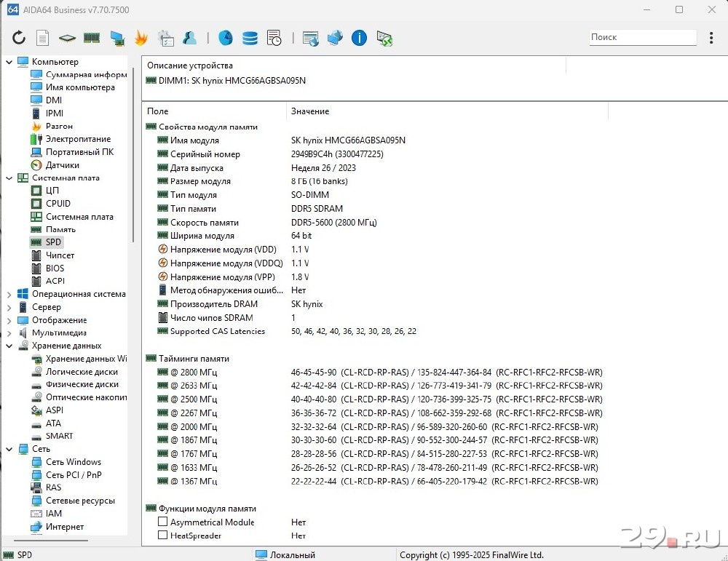Expand the Мультимедиа tree node
The height and width of the screenshot is (561, 728).
[9, 333]
